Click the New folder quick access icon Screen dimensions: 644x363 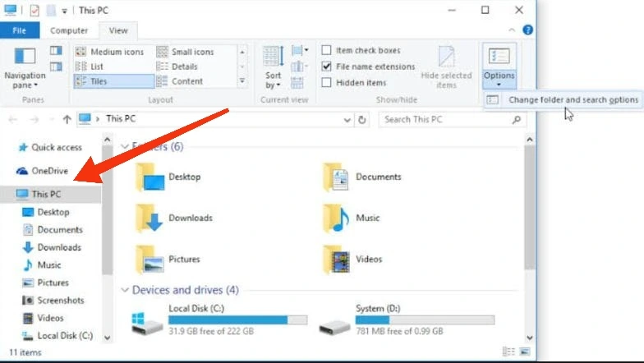pos(51,10)
